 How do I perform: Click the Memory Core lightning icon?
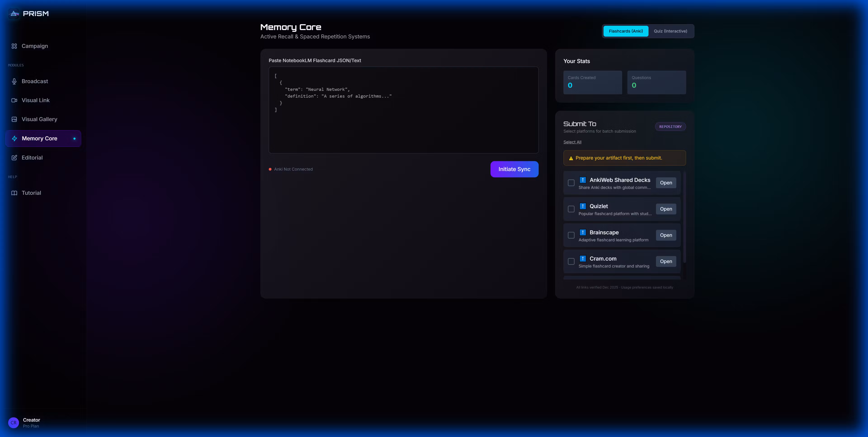(x=14, y=139)
